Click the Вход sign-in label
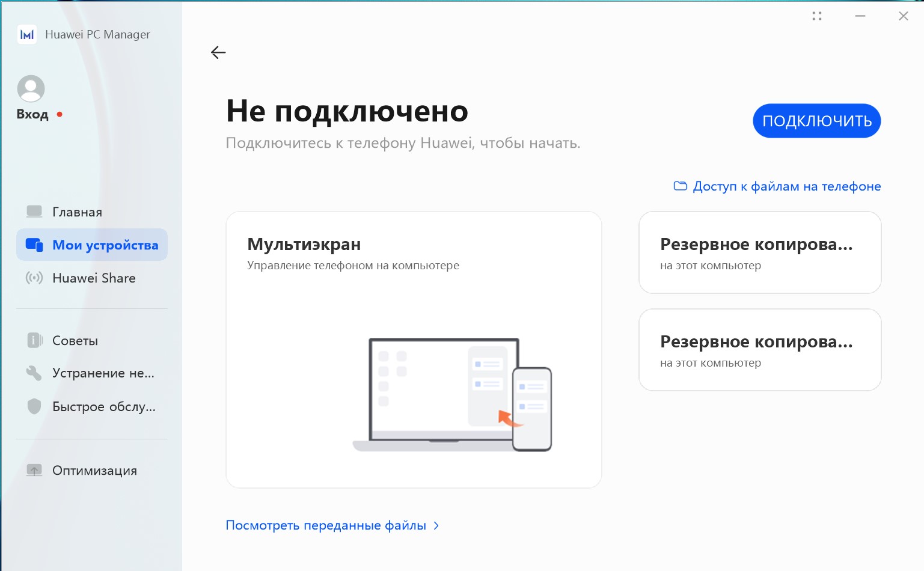Screen dimensions: 924x571 tap(32, 114)
